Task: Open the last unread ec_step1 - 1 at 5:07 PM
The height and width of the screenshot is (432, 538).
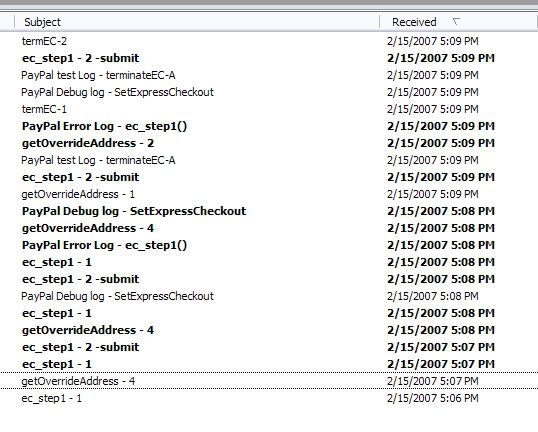Action: pos(269,364)
